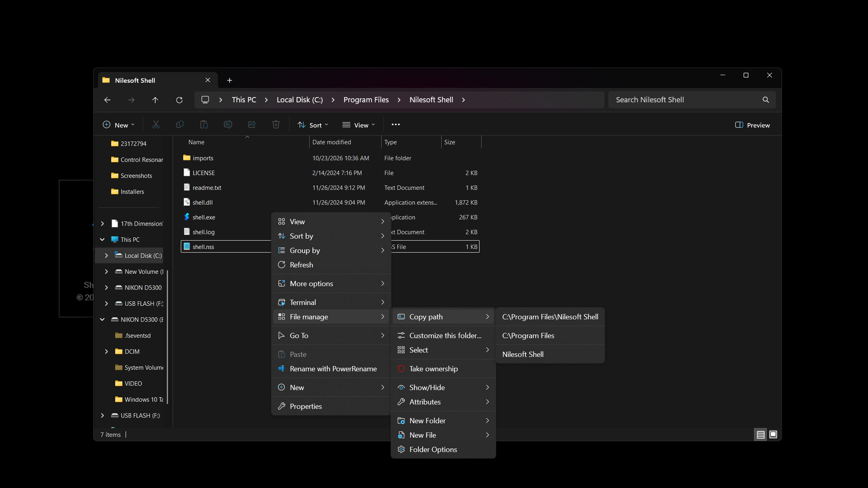
Task: Open Folder Options from submenu
Action: coord(443,450)
